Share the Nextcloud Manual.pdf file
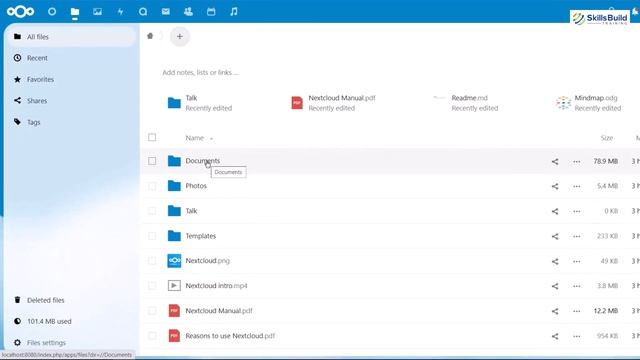640x360 pixels. [x=555, y=311]
